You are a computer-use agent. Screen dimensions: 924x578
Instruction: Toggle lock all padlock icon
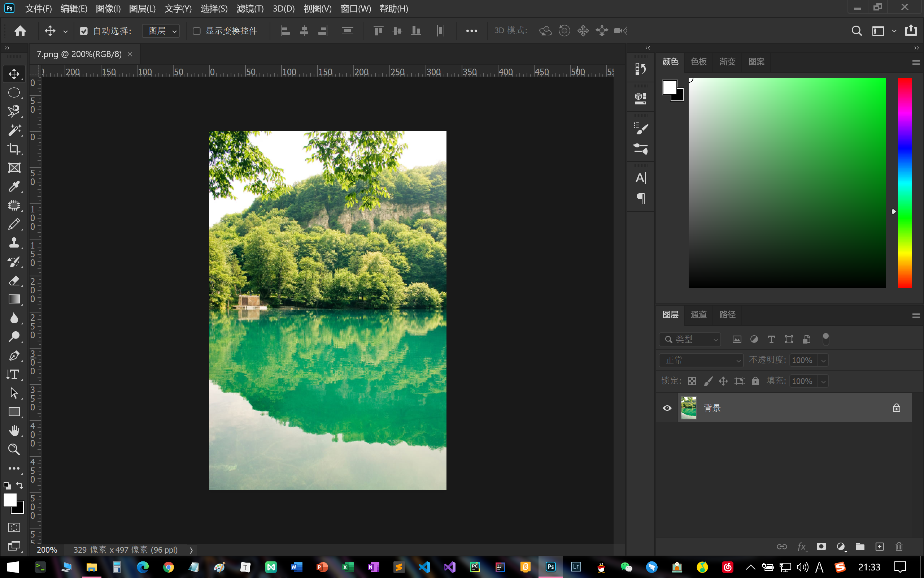[x=755, y=381]
